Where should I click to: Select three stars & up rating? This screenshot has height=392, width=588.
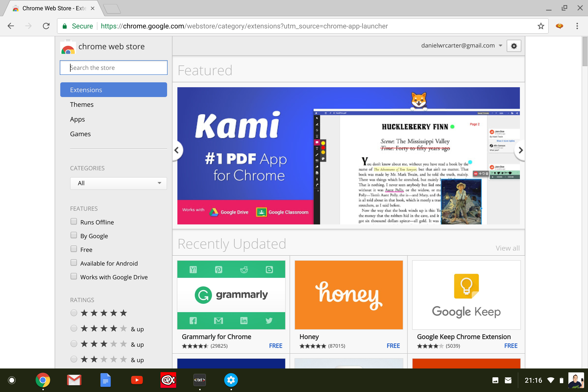click(74, 344)
